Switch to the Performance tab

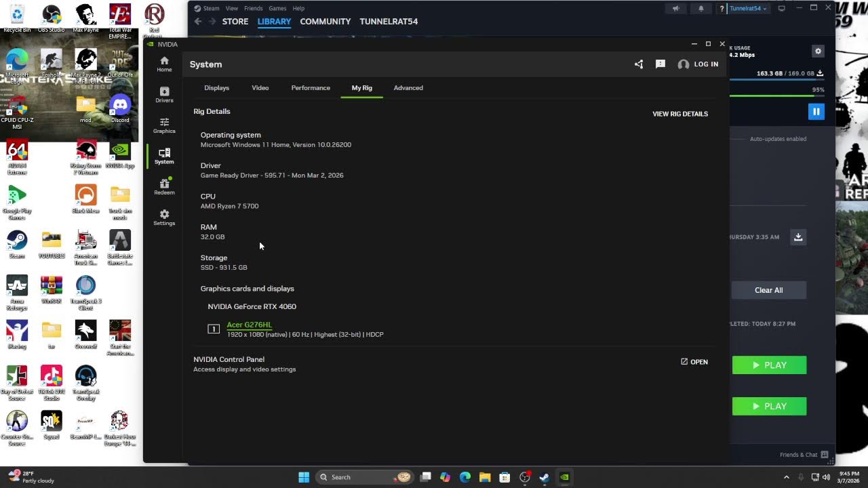[311, 87]
